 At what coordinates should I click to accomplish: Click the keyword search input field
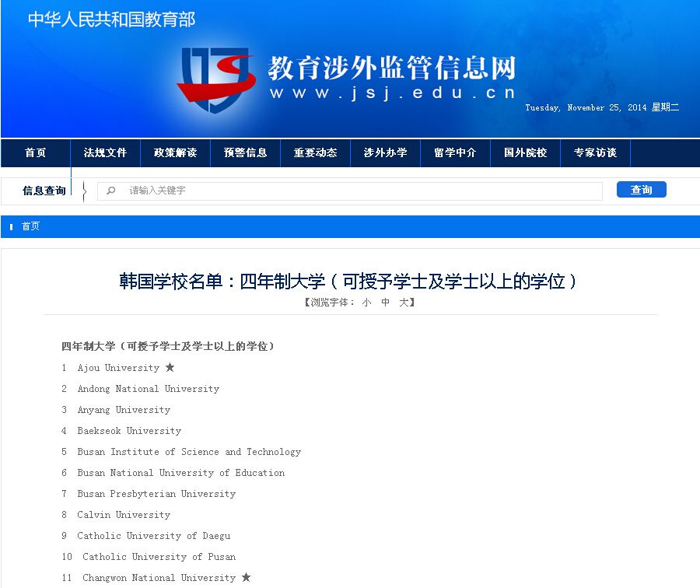[358, 191]
